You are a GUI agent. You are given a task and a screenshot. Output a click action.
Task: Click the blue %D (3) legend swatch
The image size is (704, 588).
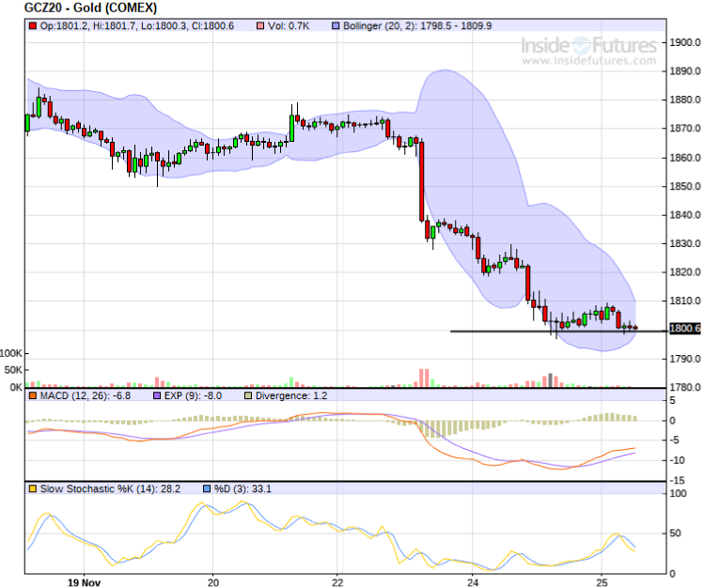[210, 489]
